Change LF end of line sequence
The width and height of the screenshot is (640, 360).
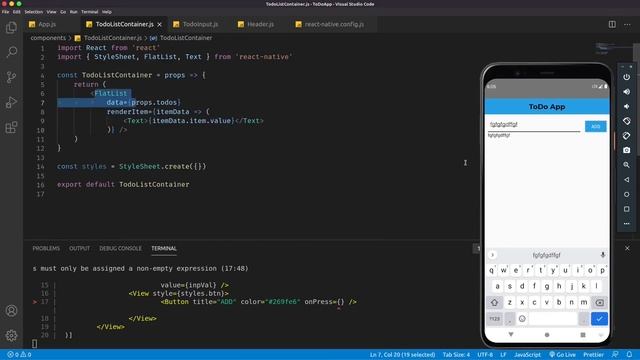(503, 355)
